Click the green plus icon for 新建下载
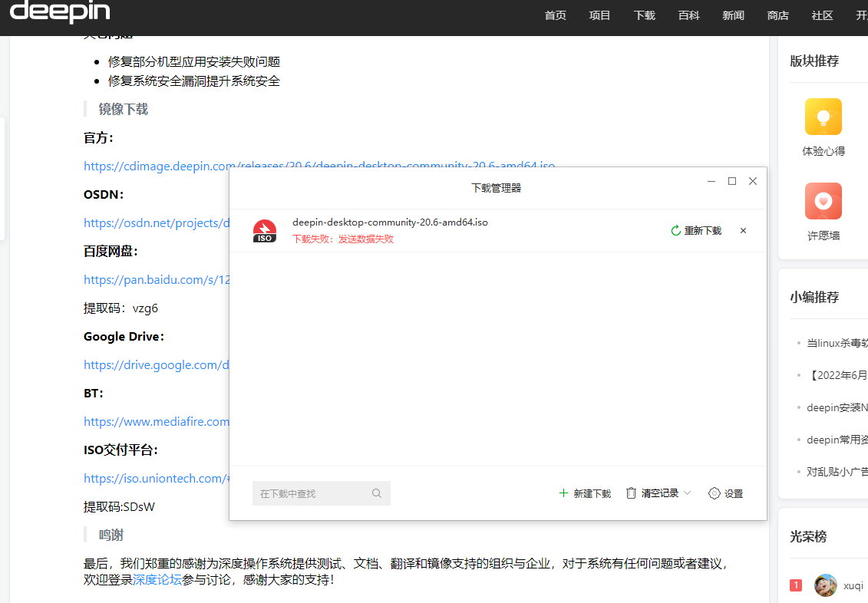This screenshot has width=868, height=603. [x=563, y=493]
